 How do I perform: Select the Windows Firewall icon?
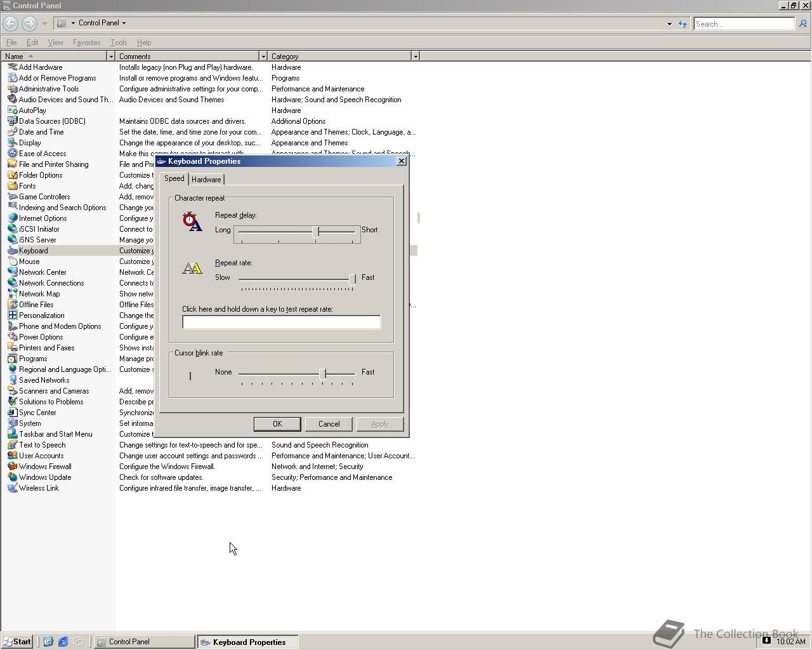tap(12, 467)
